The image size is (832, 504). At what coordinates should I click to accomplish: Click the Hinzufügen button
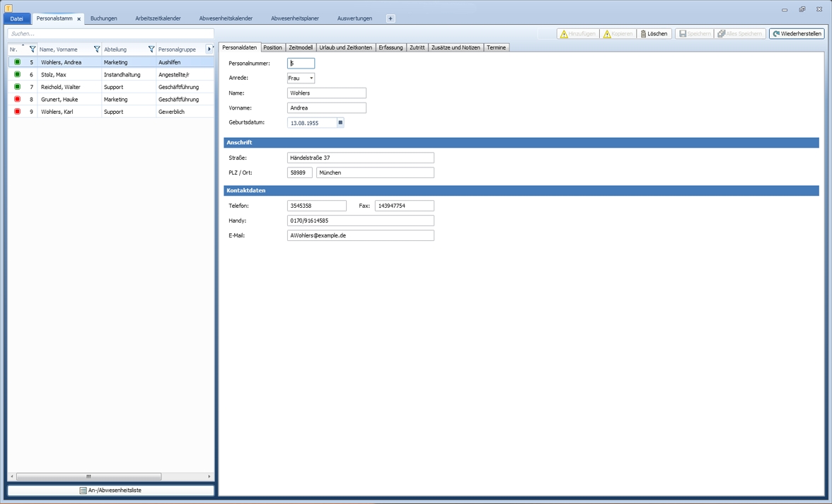click(x=578, y=33)
